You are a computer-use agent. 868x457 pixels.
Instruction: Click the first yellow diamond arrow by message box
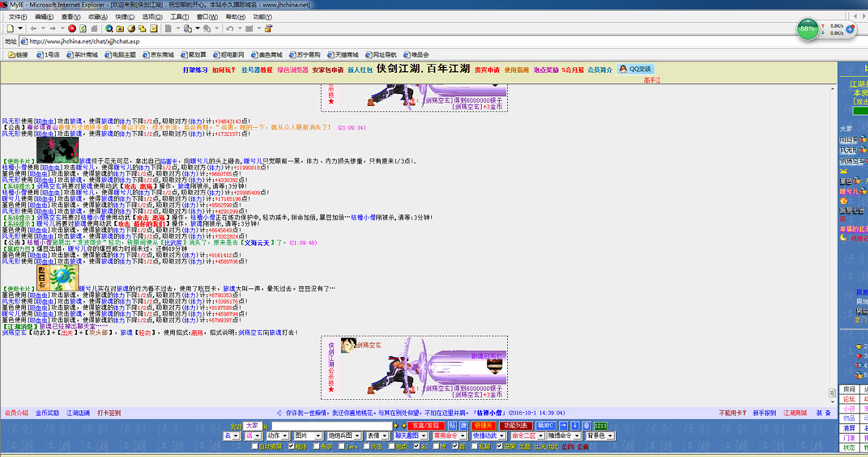tap(396, 426)
